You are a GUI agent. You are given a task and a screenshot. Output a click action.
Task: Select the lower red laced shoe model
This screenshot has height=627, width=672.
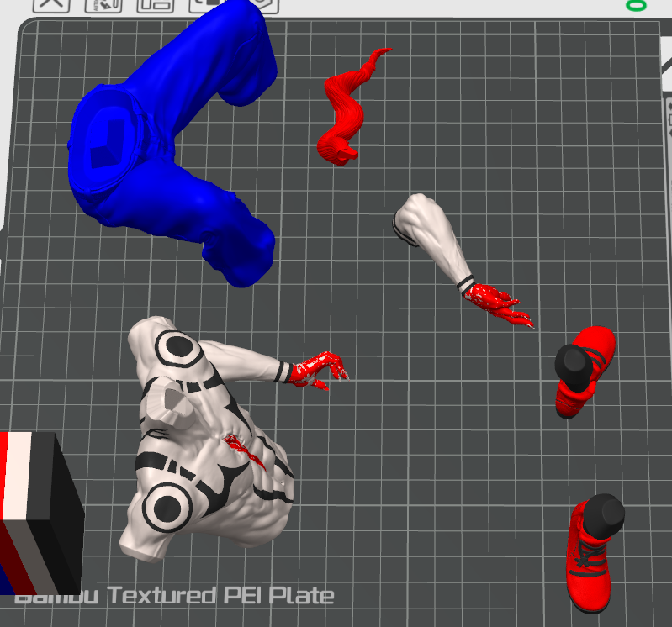pyautogui.click(x=594, y=552)
